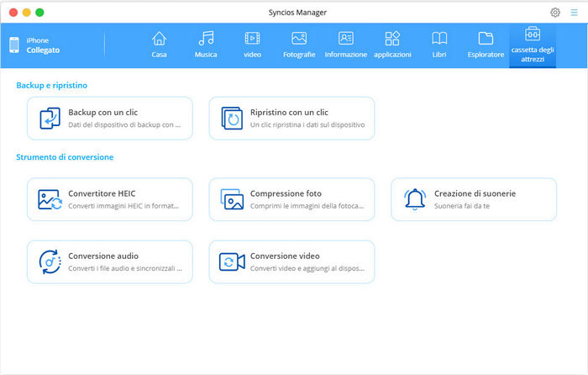Click 'Converti immagini HEIC' description

tap(123, 206)
